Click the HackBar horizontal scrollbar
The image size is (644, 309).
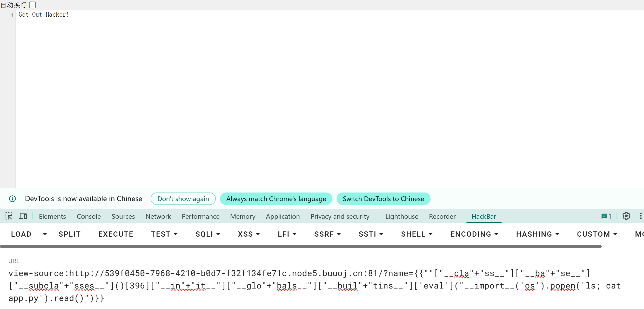click(x=301, y=246)
